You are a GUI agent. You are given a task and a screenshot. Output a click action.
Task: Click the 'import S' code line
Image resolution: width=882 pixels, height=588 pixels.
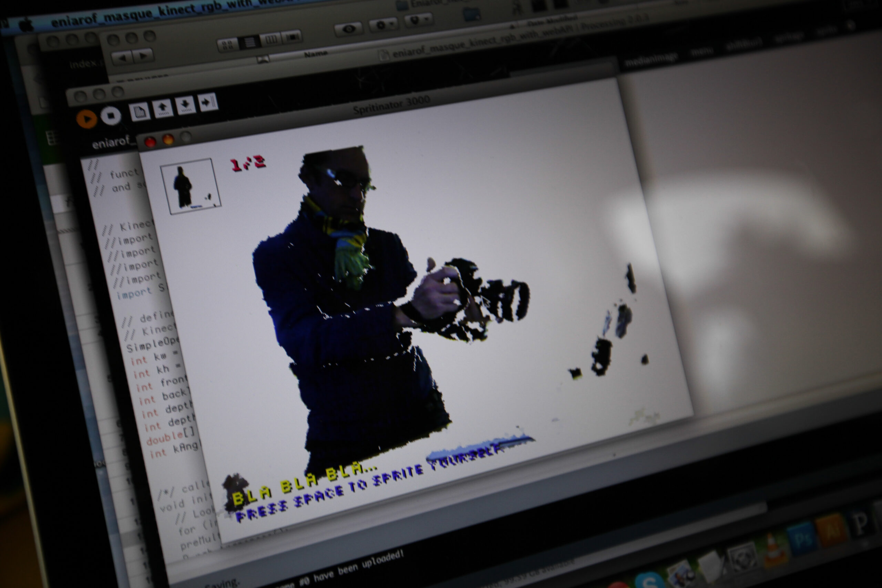[x=141, y=291]
